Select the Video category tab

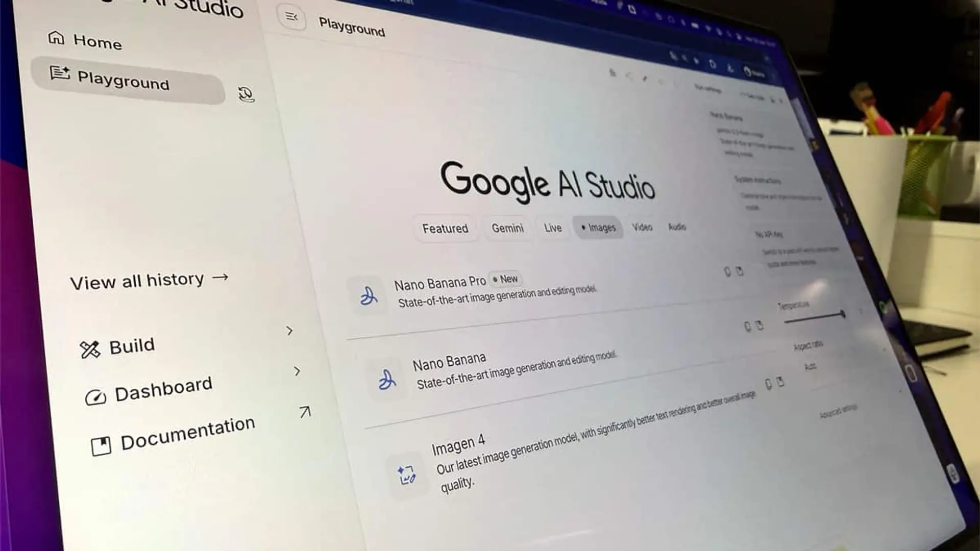pos(642,227)
